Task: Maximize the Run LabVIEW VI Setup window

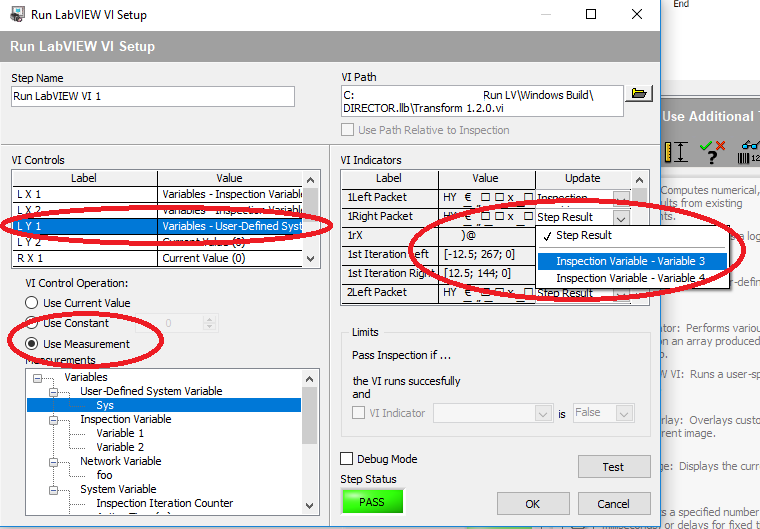Action: click(591, 14)
